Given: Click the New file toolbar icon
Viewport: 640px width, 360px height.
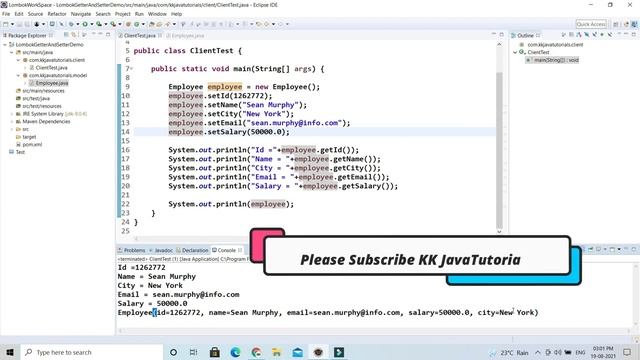Looking at the screenshot, I should pyautogui.click(x=6, y=24).
